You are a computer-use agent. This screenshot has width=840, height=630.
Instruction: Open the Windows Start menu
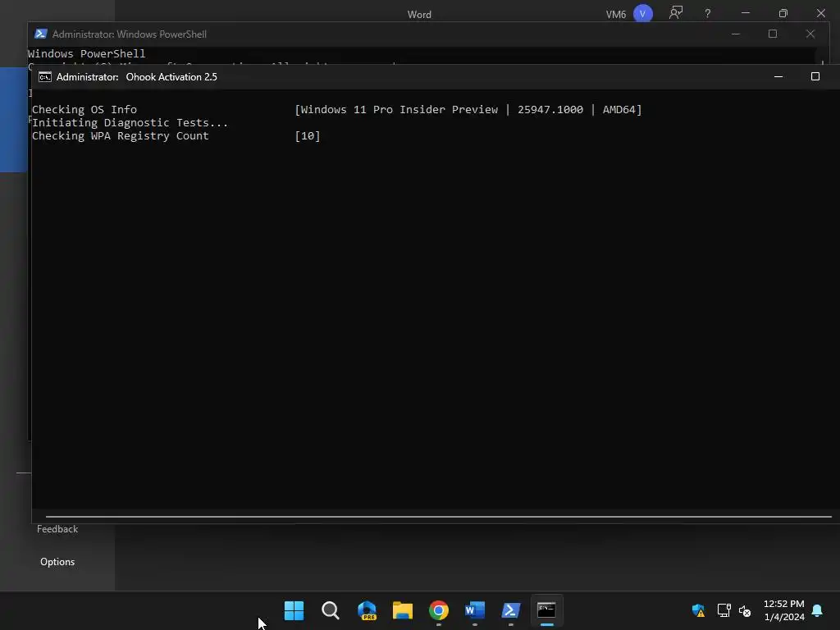pos(294,610)
